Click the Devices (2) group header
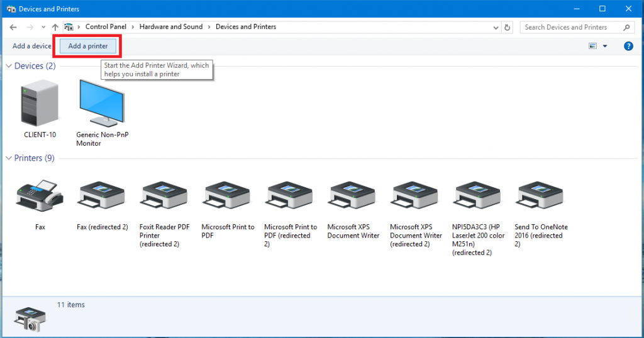 (x=35, y=65)
